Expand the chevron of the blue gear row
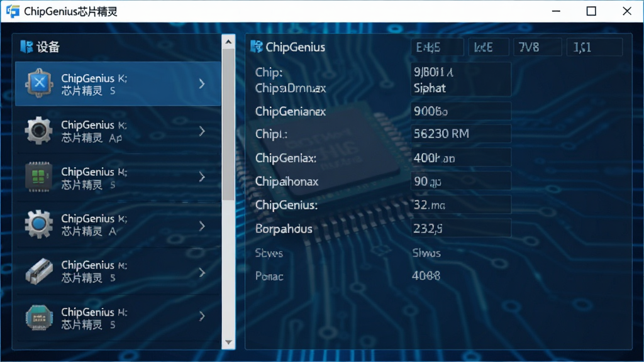The height and width of the screenshot is (362, 644). [202, 226]
